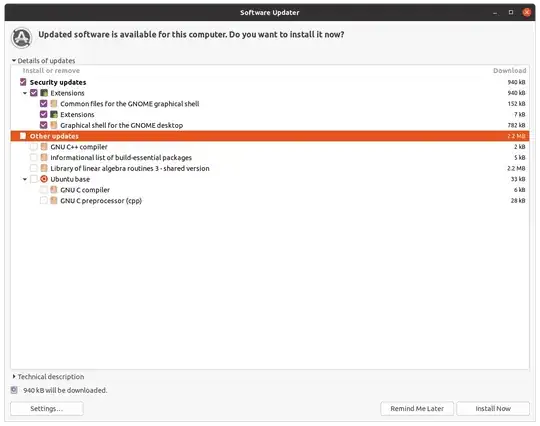
Task: Collapse the Details of updates section
Action: (14, 61)
